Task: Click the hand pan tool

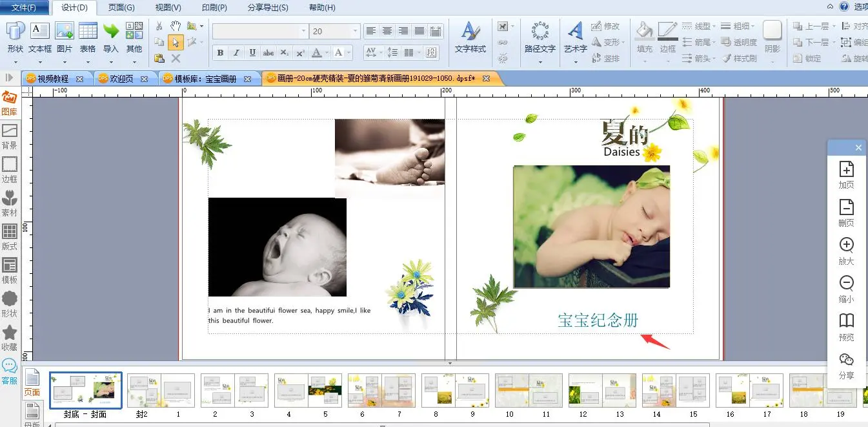Action: [x=176, y=26]
